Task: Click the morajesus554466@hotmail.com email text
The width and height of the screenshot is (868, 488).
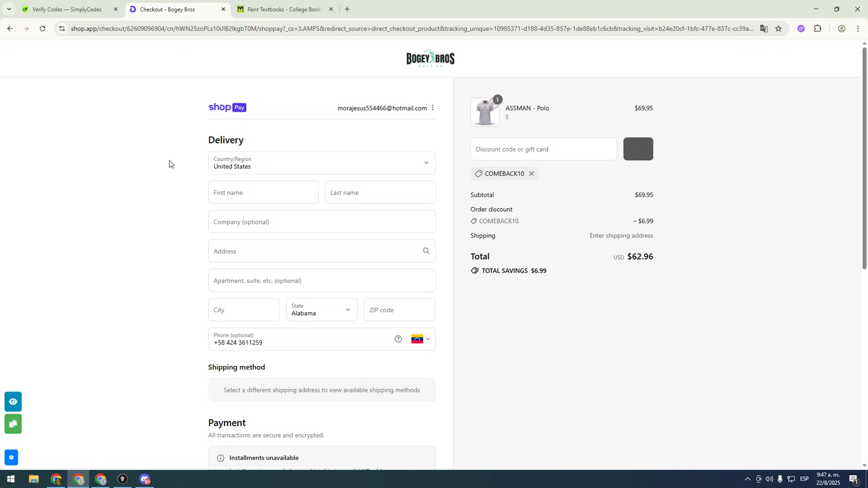Action: 382,108
